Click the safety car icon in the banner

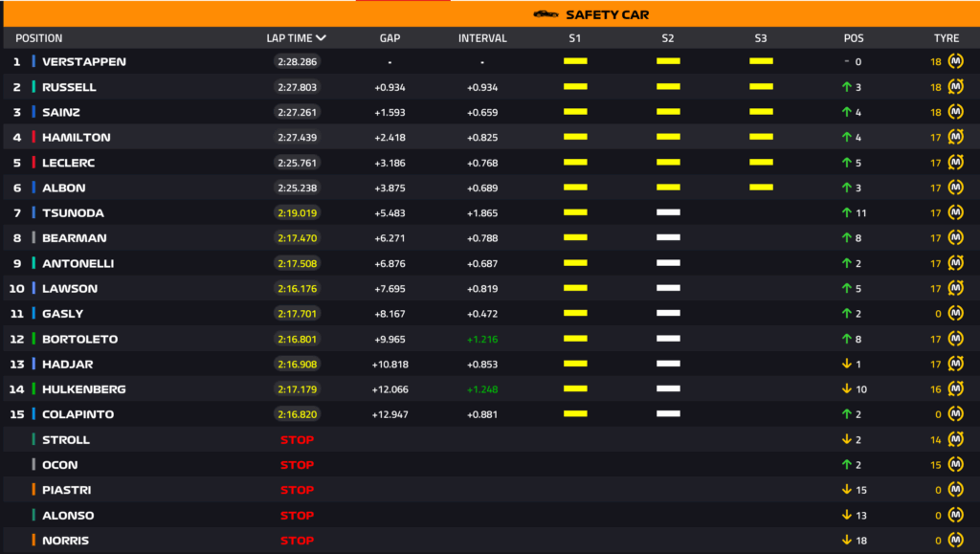click(x=546, y=14)
